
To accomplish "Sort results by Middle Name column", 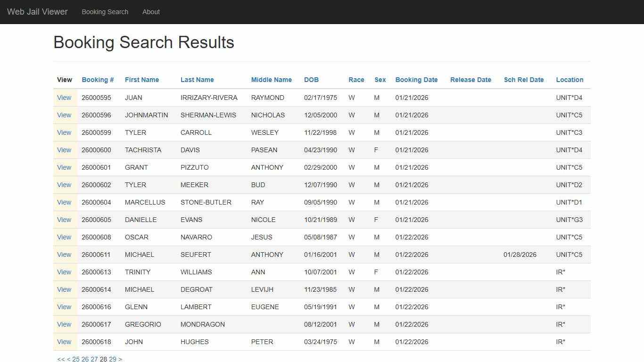I will pos(272,80).
